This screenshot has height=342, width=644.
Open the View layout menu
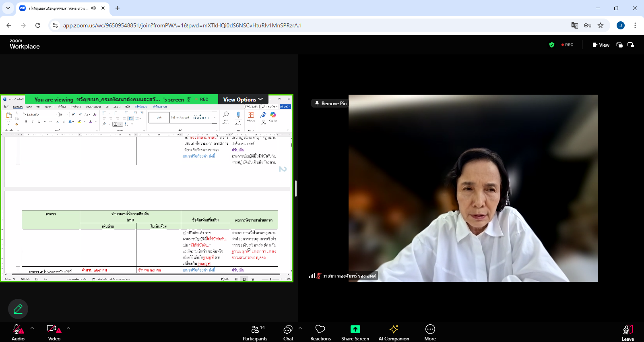(601, 45)
